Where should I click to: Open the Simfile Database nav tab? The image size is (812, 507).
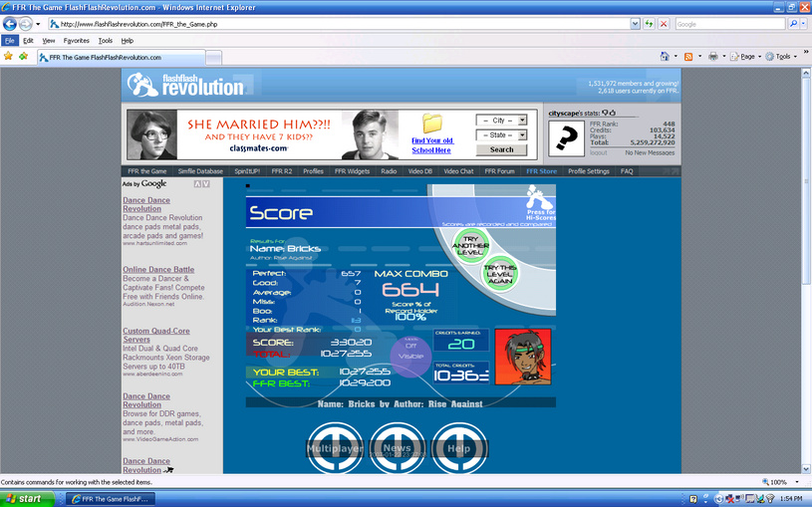click(x=200, y=171)
